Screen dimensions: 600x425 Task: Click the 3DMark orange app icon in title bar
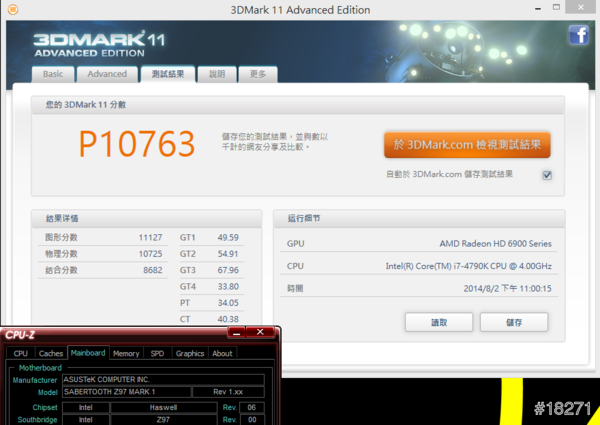pyautogui.click(x=13, y=9)
